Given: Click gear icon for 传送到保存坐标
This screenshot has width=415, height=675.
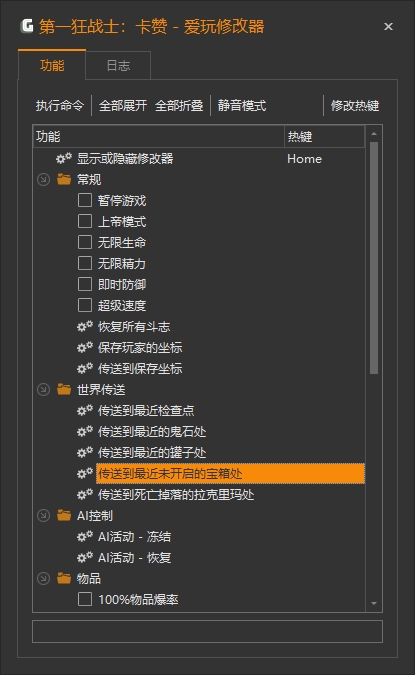Looking at the screenshot, I should coord(85,368).
